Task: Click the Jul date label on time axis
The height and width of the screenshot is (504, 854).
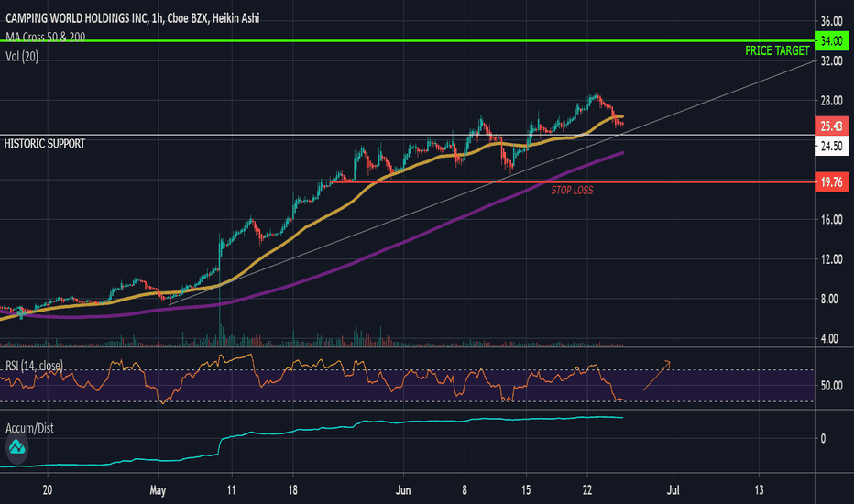Action: [x=673, y=490]
